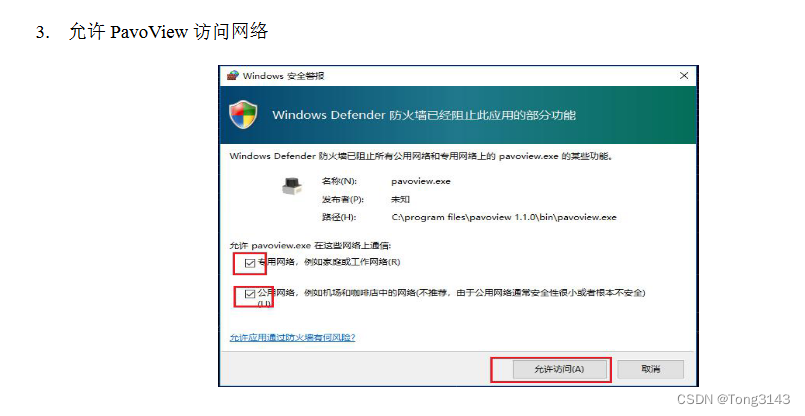This screenshot has width=805, height=416.
Task: Click the Windows Defender firewall banner headline
Action: [424, 115]
